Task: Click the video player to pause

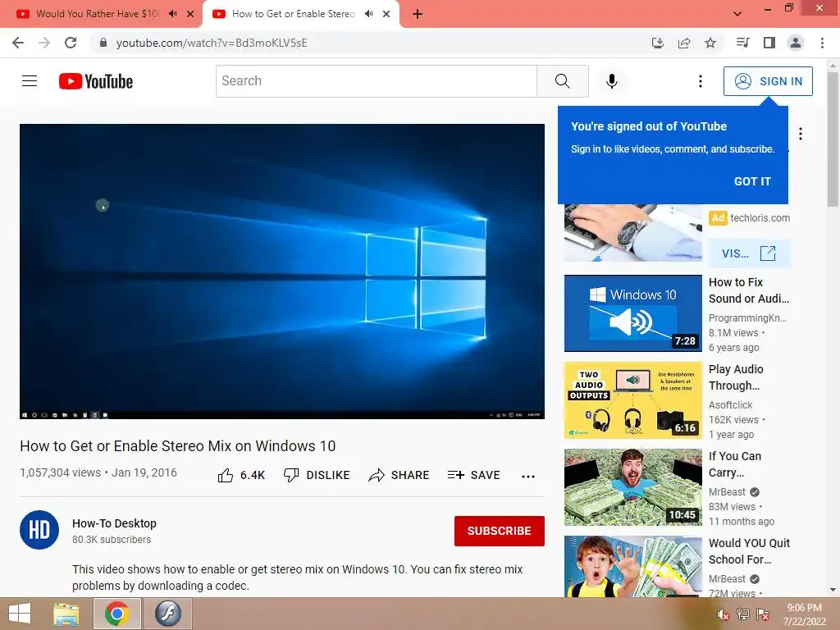Action: coord(282,271)
